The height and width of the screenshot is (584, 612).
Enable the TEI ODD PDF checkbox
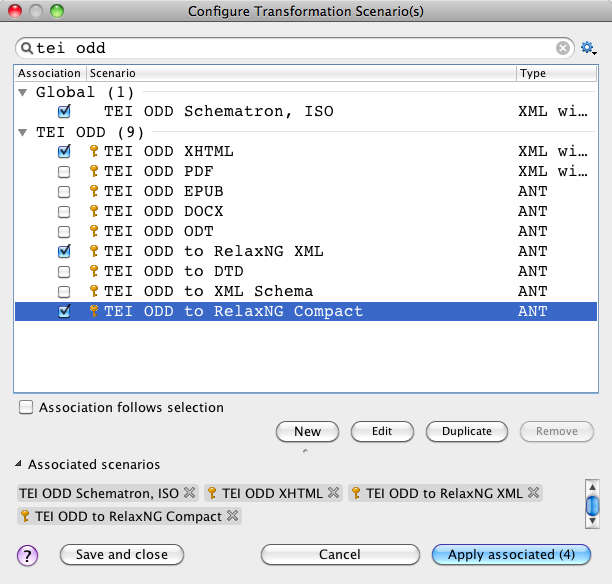tap(64, 171)
